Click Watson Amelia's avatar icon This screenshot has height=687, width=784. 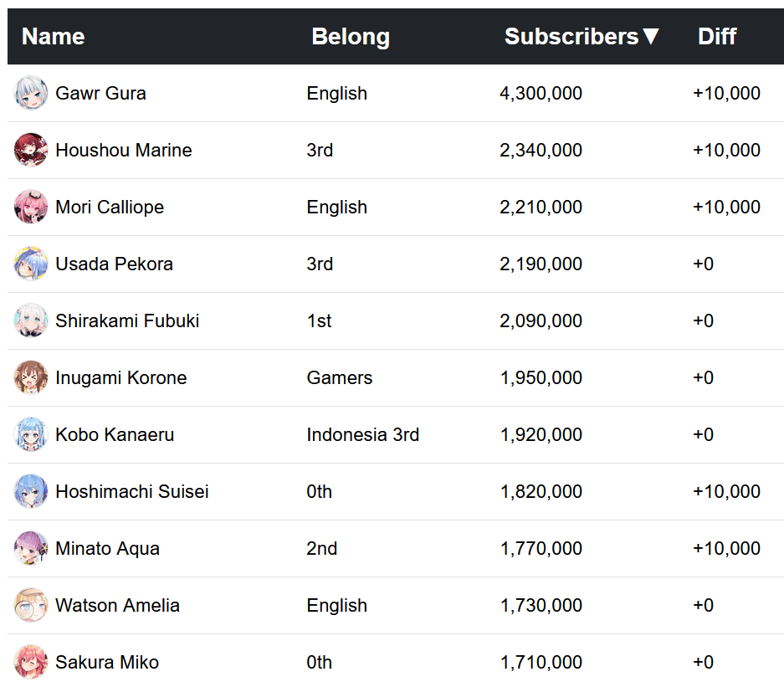(31, 605)
